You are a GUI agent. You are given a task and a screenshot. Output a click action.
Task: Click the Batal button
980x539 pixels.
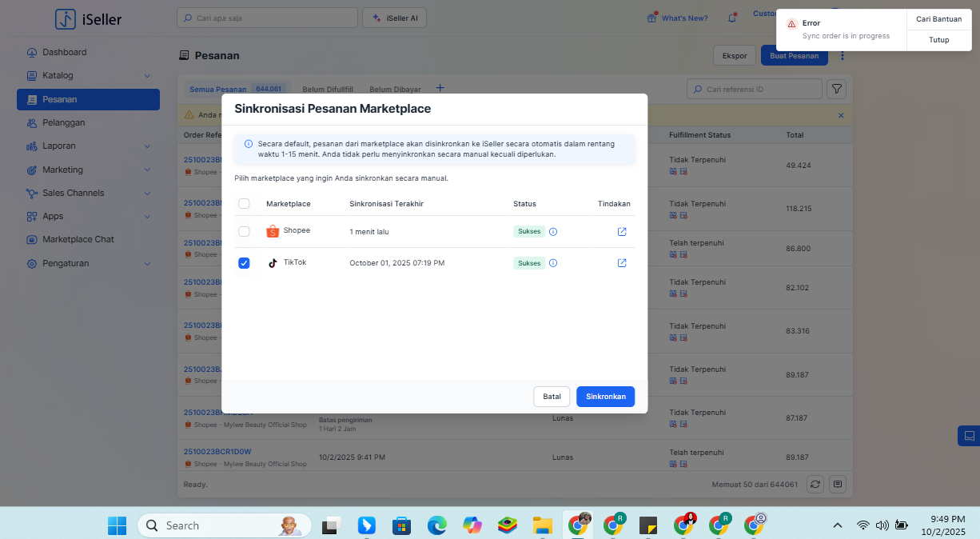[552, 397]
